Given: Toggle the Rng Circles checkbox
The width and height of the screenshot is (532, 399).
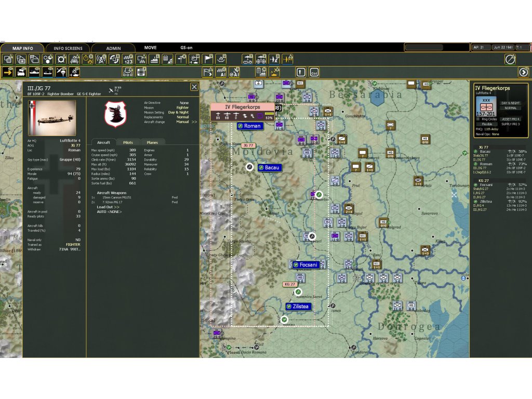Looking at the screenshot, I should click(x=478, y=119).
